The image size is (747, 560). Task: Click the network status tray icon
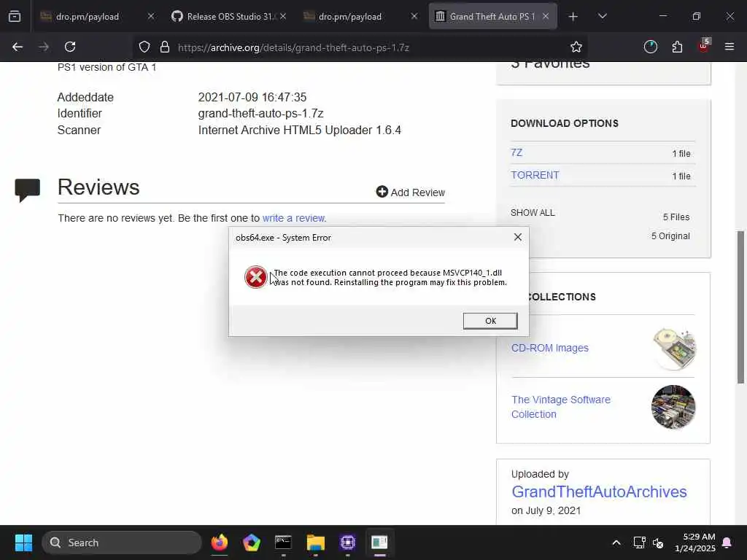639,542
